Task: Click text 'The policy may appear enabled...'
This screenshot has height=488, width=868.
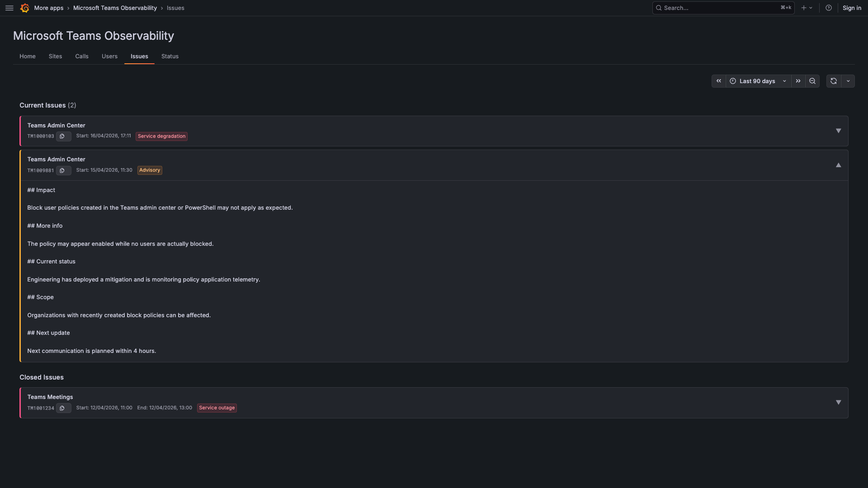Action: (x=120, y=244)
